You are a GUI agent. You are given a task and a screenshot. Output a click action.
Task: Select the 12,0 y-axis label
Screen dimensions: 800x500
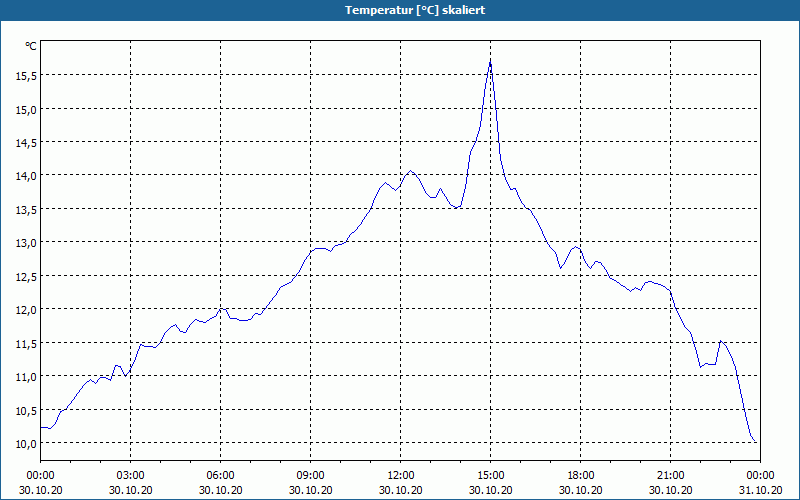coord(26,310)
